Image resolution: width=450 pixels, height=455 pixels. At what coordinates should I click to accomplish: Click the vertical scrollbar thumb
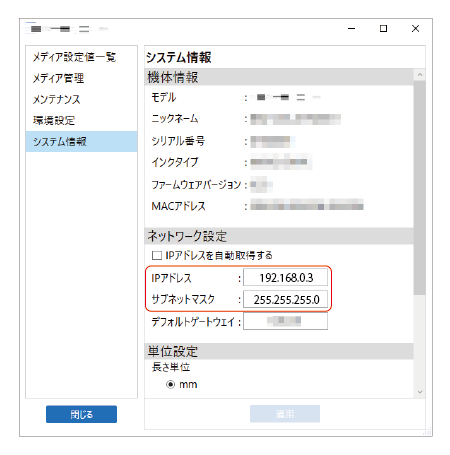tap(420, 188)
